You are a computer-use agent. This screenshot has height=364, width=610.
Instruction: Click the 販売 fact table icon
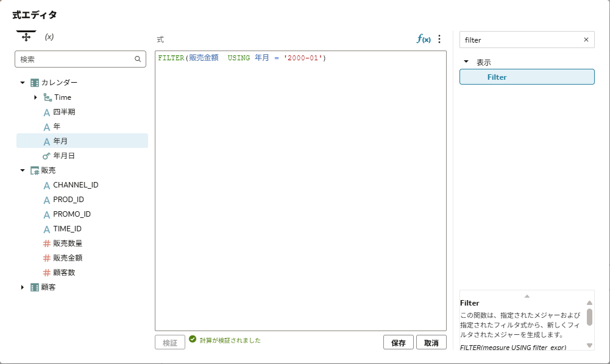(35, 170)
